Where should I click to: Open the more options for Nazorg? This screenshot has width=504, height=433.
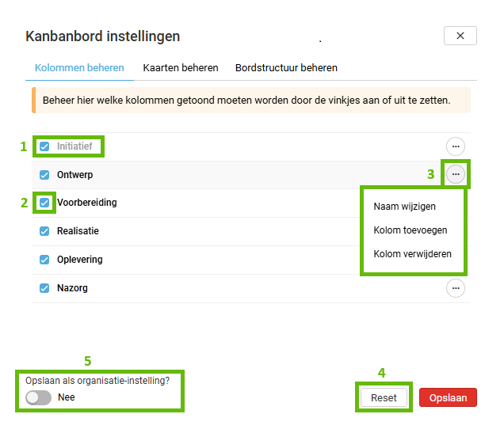pyautogui.click(x=456, y=288)
